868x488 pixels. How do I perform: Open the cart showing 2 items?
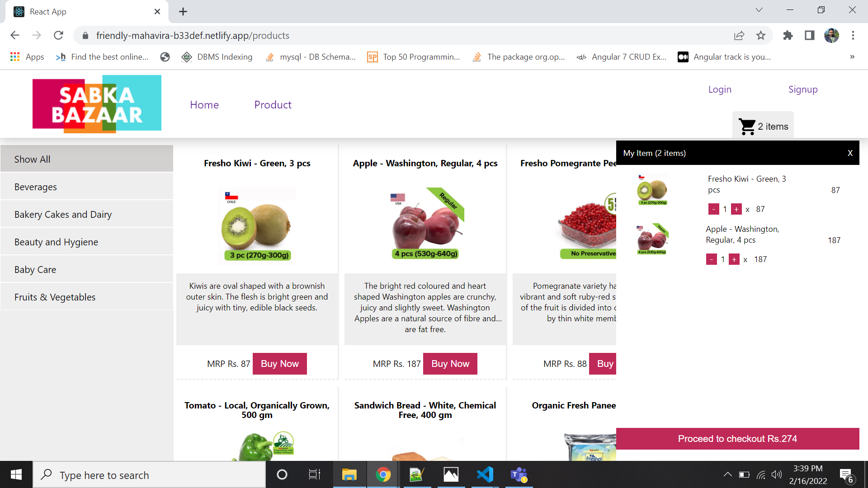[x=763, y=126]
